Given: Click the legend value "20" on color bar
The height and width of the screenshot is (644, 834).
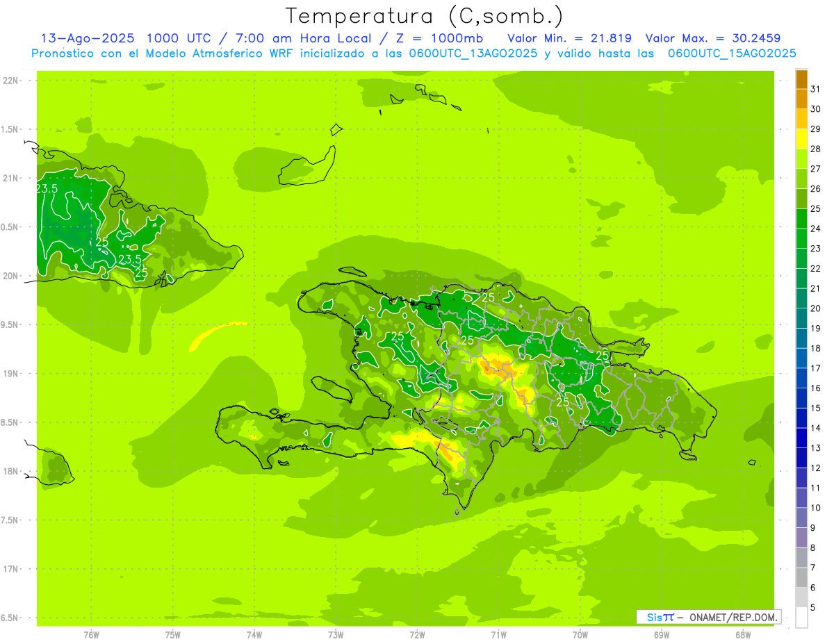Looking at the screenshot, I should (815, 308).
